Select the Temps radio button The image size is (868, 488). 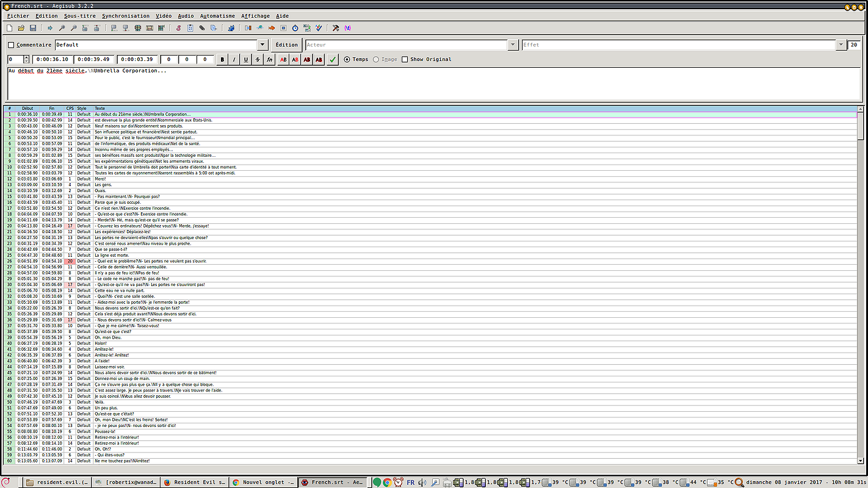pos(347,59)
